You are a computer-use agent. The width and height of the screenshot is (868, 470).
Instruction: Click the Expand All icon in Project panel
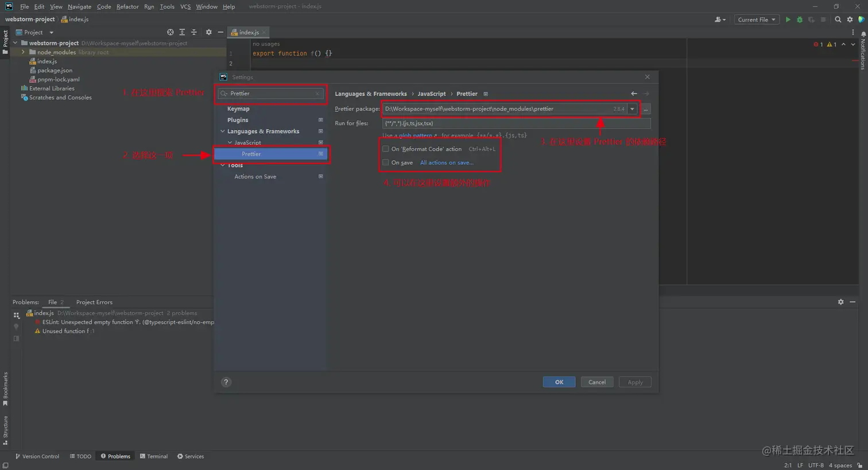182,32
